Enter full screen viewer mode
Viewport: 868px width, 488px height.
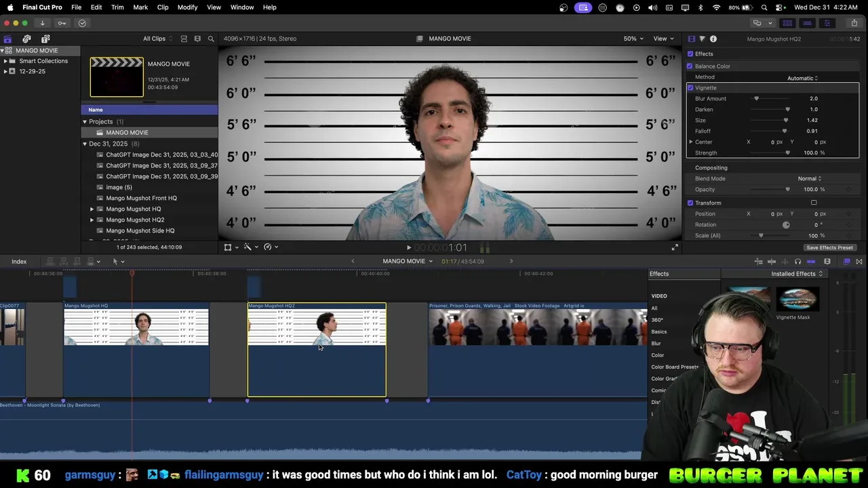(675, 247)
